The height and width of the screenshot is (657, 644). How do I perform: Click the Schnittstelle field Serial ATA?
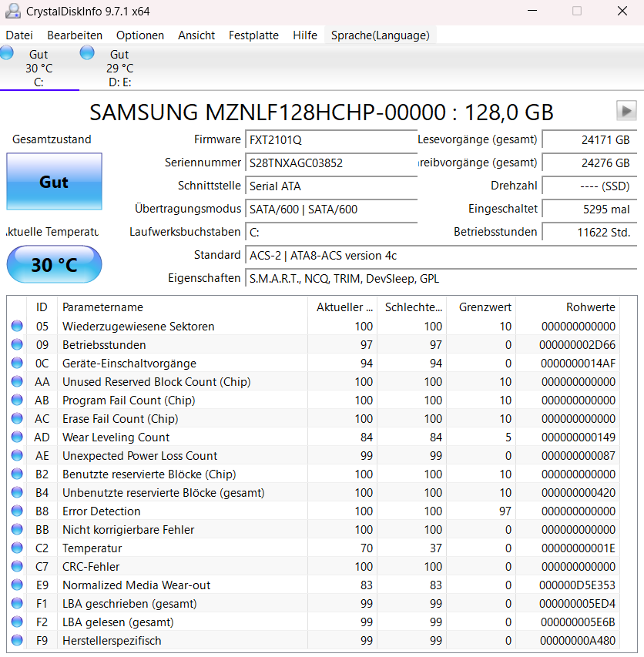point(331,186)
